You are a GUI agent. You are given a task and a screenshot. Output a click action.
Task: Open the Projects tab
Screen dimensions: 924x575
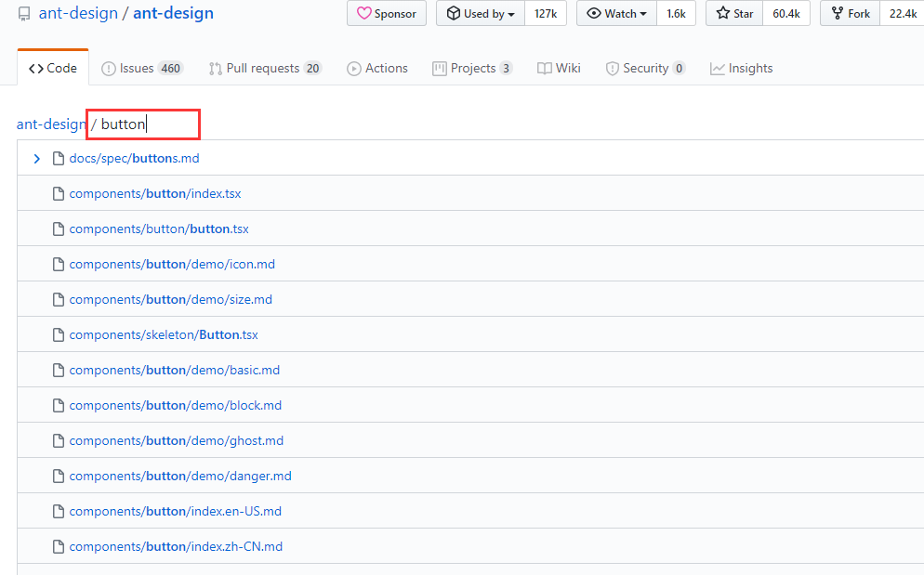pos(472,69)
